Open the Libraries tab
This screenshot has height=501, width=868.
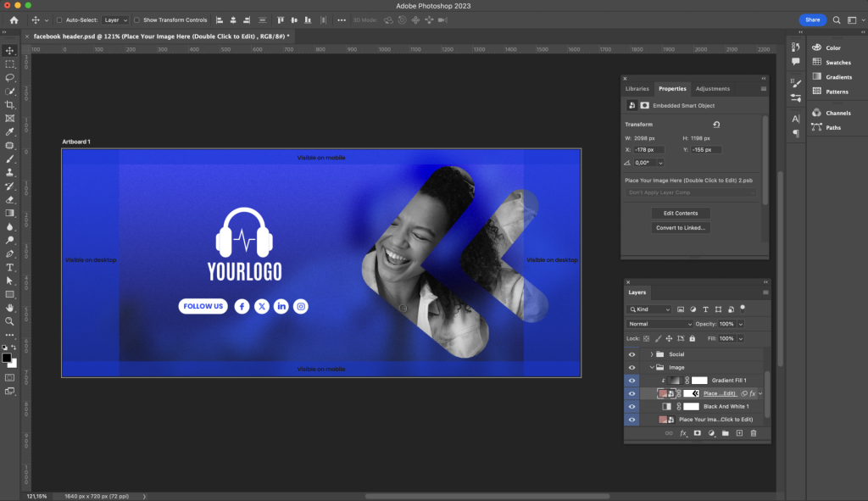637,88
